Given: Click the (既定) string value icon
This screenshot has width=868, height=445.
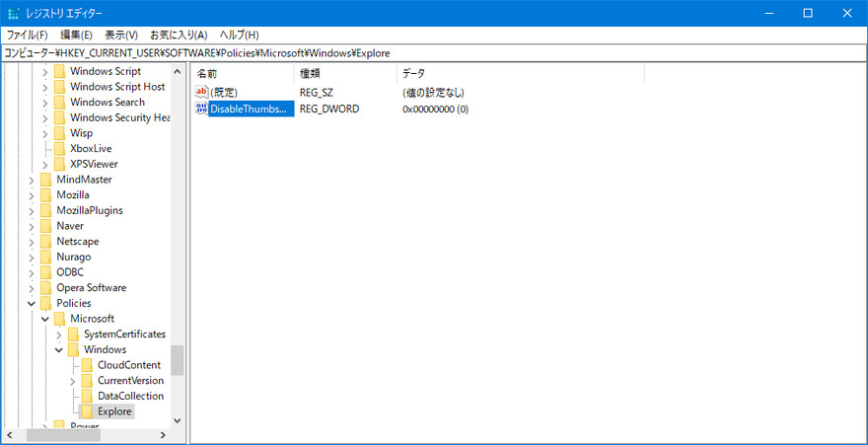Looking at the screenshot, I should [x=202, y=93].
